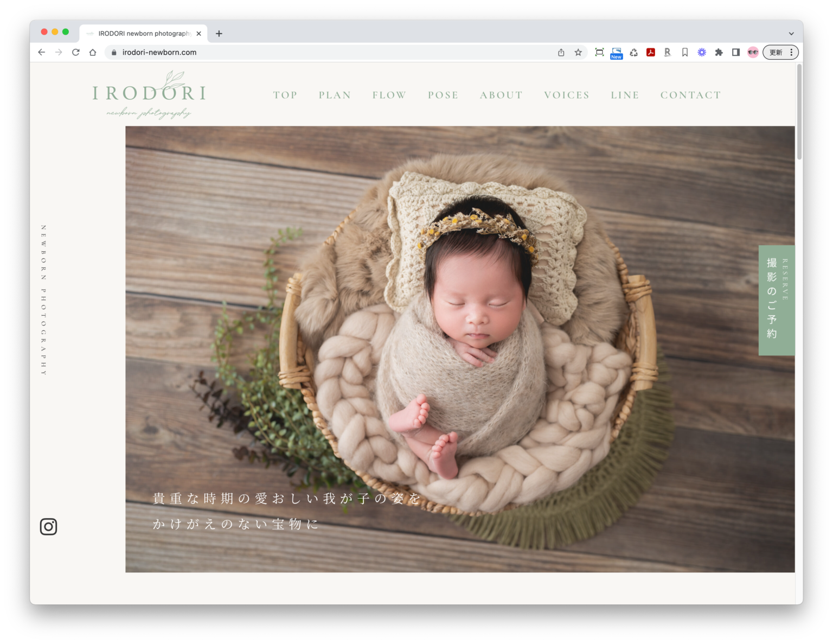Toggle the dark mode square extension
The width and height of the screenshot is (833, 644).
735,52
